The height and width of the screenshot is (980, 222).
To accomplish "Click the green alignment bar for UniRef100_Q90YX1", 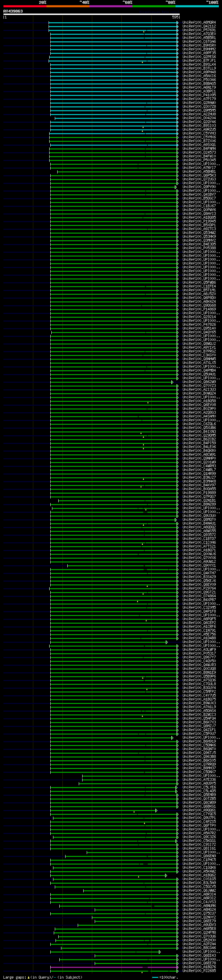I will [122, 565].
